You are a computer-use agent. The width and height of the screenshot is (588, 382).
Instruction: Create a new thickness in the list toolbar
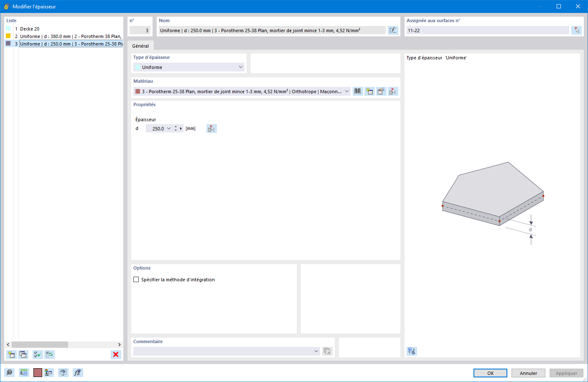tap(11, 354)
